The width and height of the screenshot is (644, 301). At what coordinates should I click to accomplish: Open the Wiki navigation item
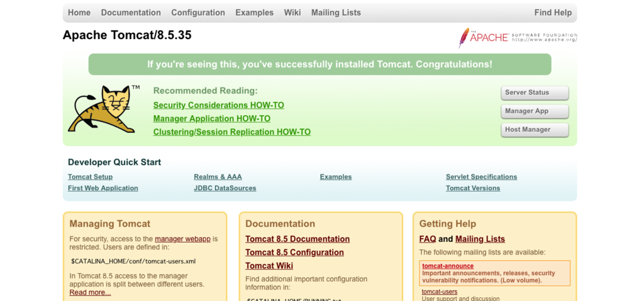tap(292, 13)
